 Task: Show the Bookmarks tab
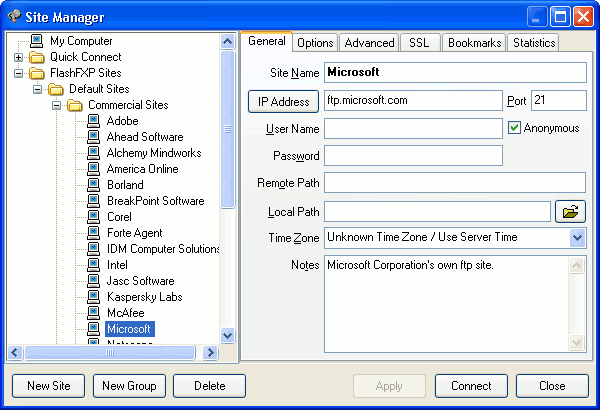point(474,42)
